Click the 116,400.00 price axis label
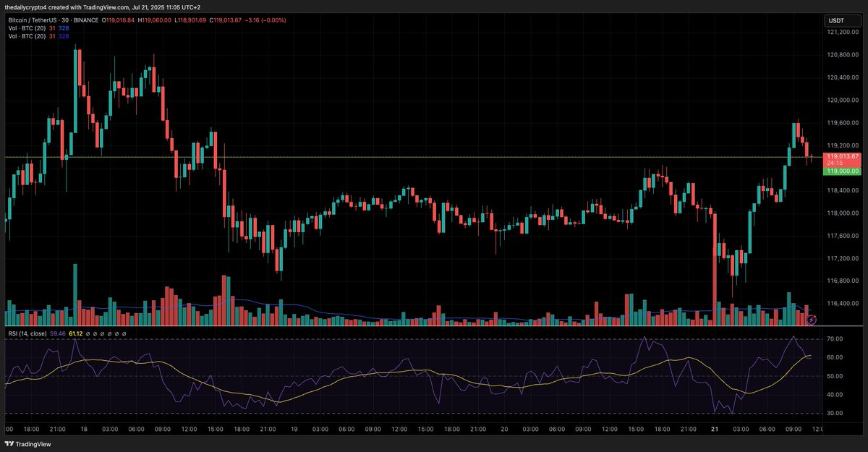This screenshot has height=452, width=868. coord(843,303)
